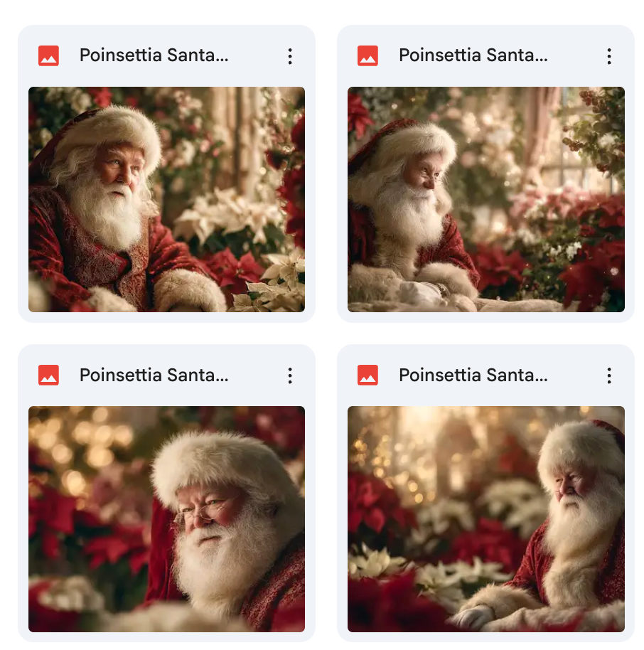Open the three-dot menu on the top-right card
The image size is (644, 650).
point(609,56)
